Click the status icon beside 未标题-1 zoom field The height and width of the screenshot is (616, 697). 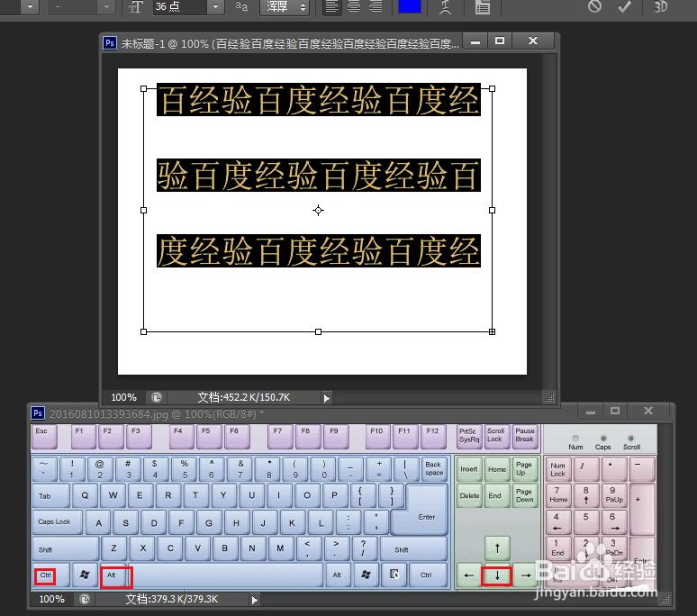(x=157, y=397)
